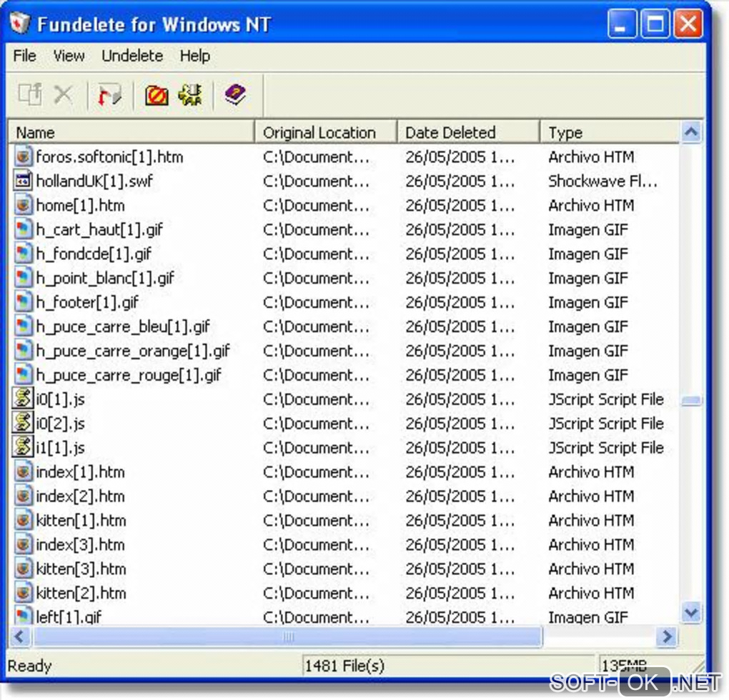Click the horizontal scrollbar left arrow
This screenshot has height=700, width=729.
tap(19, 636)
